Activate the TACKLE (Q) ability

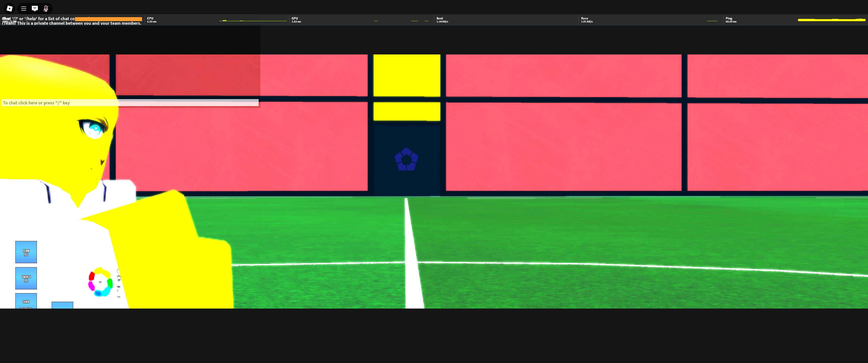coord(26,278)
